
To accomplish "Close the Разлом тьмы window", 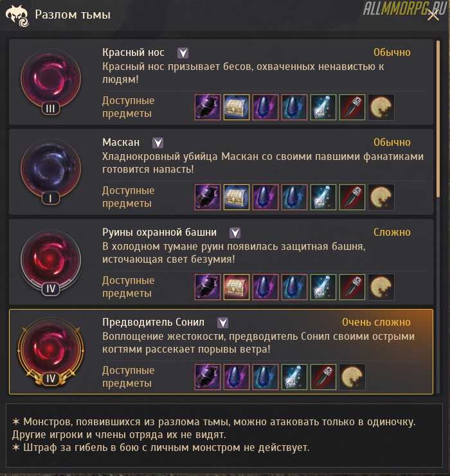I will point(433,15).
